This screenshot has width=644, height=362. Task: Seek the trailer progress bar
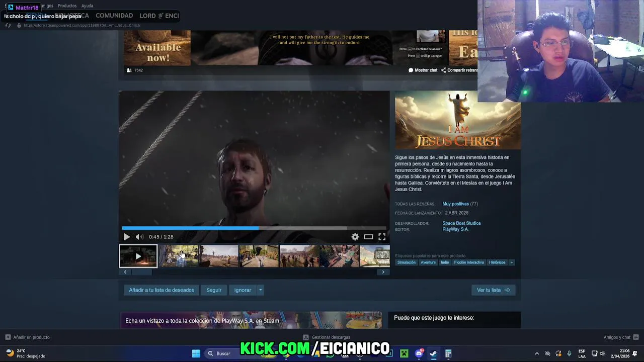pyautogui.click(x=254, y=228)
